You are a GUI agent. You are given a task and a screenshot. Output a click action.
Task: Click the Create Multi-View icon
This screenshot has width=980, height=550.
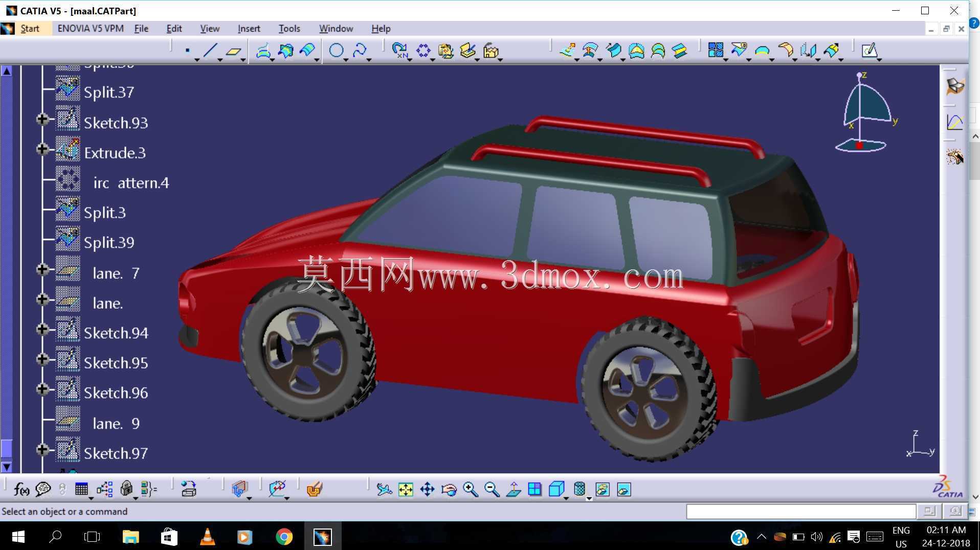(535, 489)
